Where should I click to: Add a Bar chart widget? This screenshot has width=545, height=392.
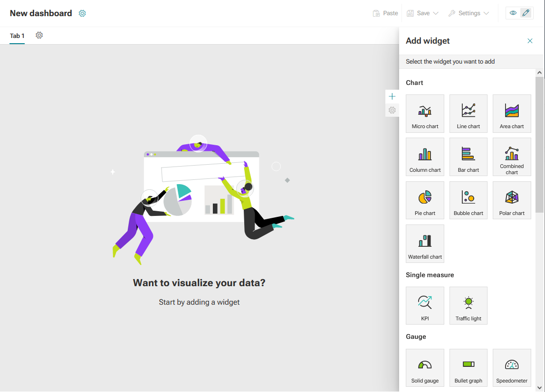tap(468, 157)
